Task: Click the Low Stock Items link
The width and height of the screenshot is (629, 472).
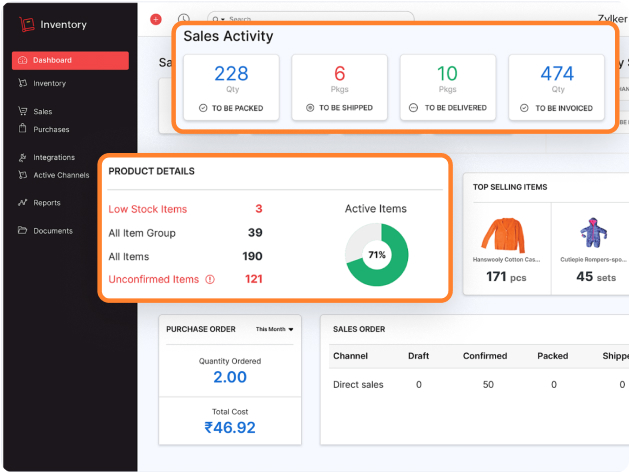Action: pyautogui.click(x=147, y=209)
